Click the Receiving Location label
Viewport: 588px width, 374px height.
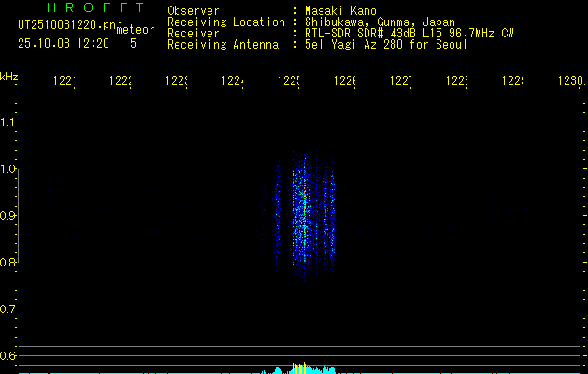(226, 22)
